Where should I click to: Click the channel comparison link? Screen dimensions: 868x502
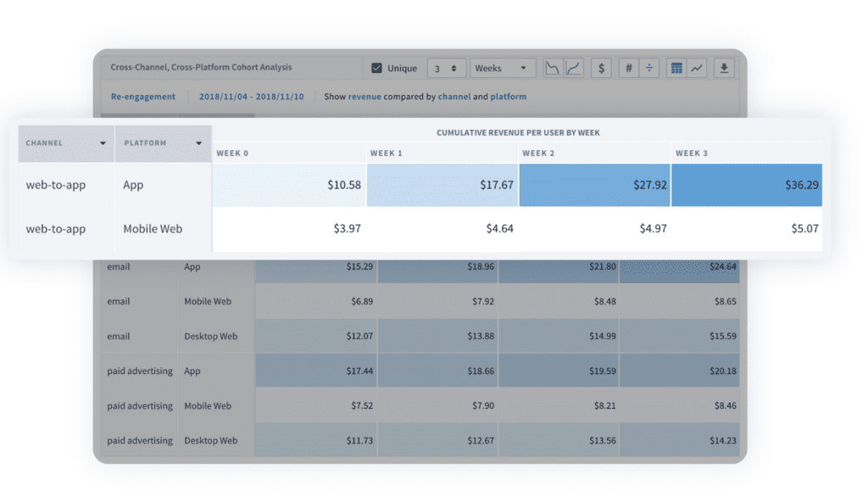coord(453,96)
